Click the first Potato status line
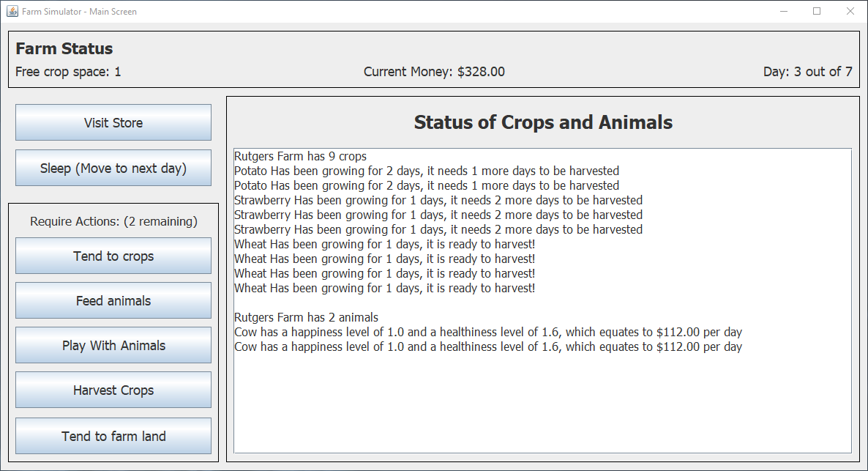The image size is (868, 471). pyautogui.click(x=427, y=171)
